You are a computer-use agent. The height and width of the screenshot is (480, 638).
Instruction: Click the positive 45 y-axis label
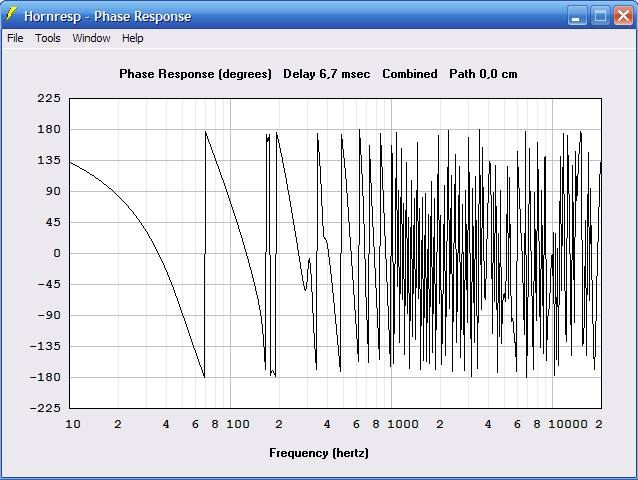[53, 223]
